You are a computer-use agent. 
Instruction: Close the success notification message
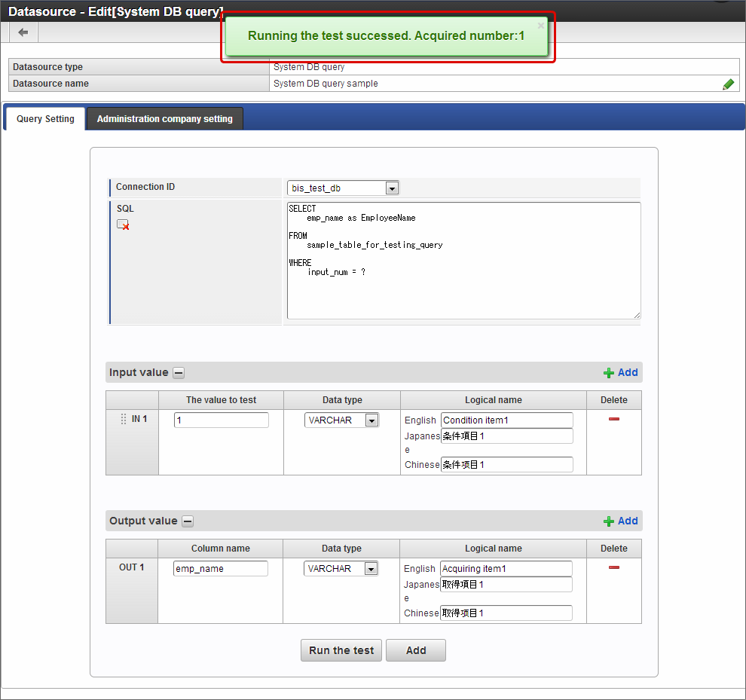pyautogui.click(x=540, y=26)
